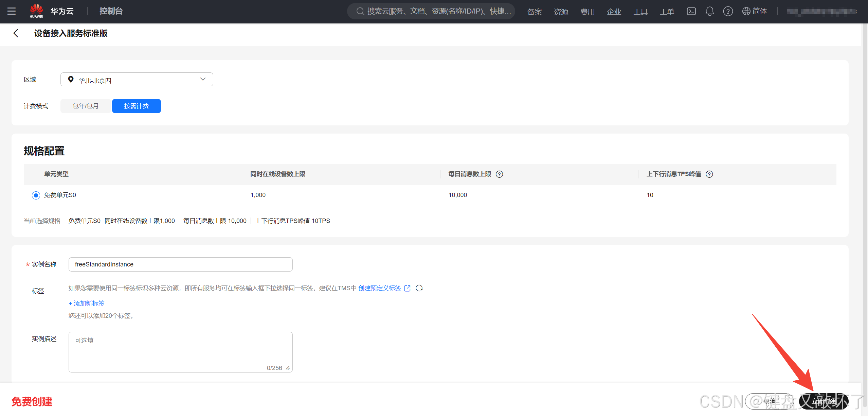The height and width of the screenshot is (416, 868).
Task: Open the notifications bell
Action: coord(709,11)
